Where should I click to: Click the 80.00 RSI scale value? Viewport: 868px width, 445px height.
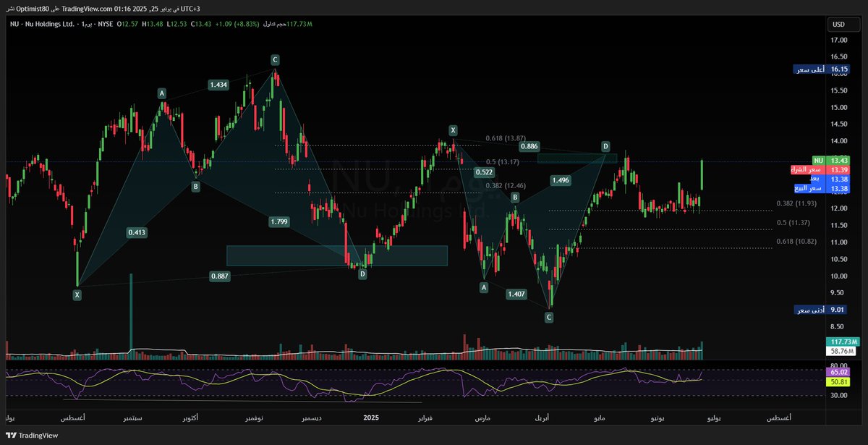[x=839, y=366]
